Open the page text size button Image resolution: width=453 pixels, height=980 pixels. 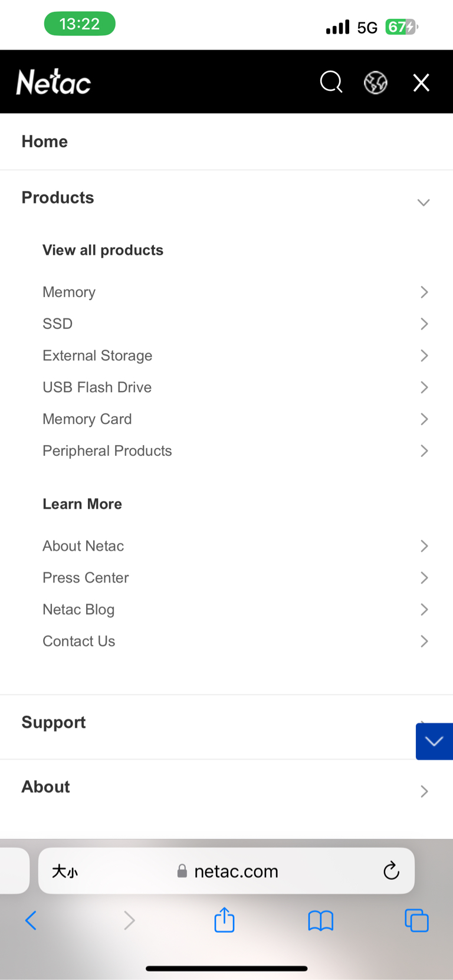65,871
